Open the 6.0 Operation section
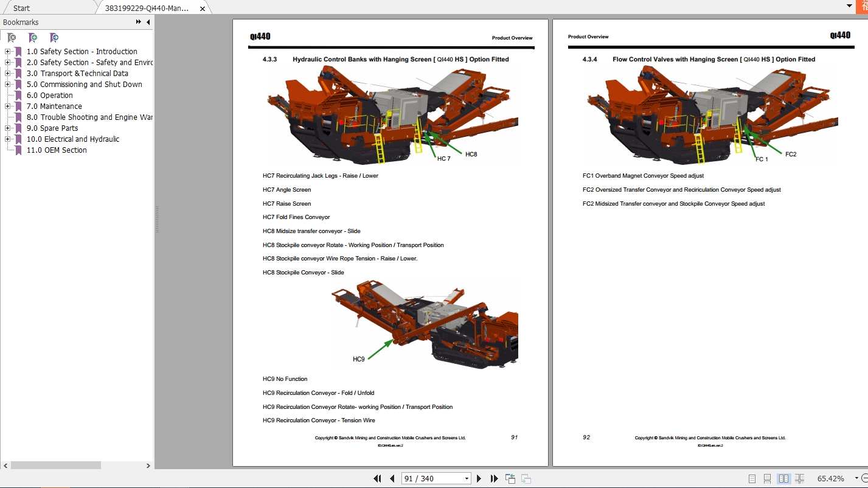This screenshot has width=868, height=488. click(x=49, y=95)
